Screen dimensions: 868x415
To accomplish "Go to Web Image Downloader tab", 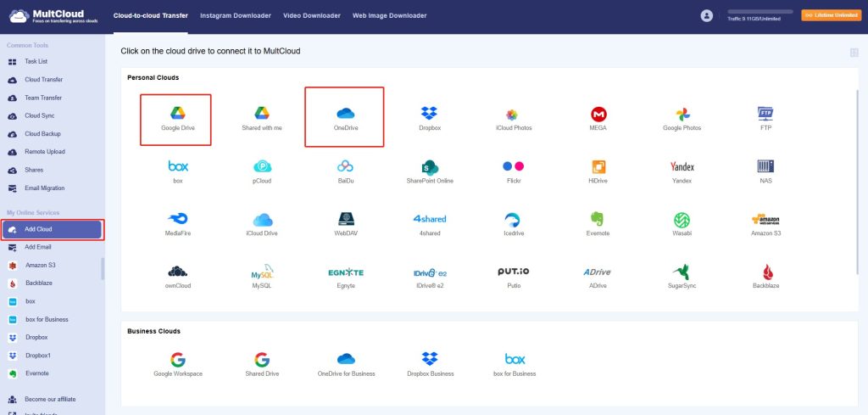I will point(390,16).
